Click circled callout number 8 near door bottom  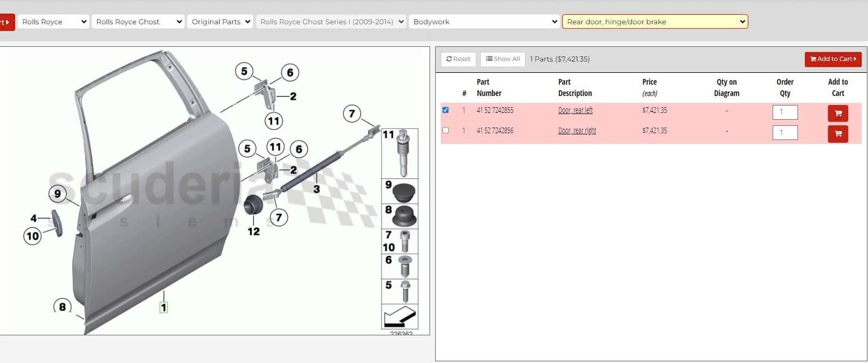pos(63,307)
